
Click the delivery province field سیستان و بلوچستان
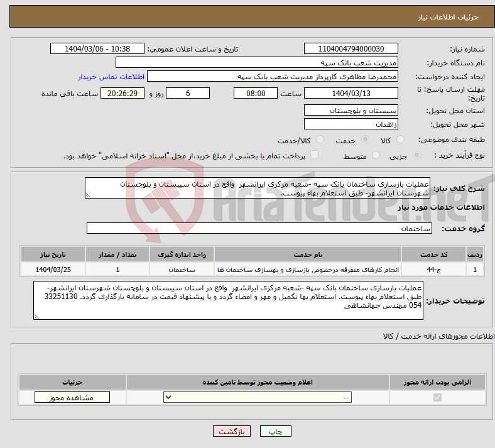[351, 110]
